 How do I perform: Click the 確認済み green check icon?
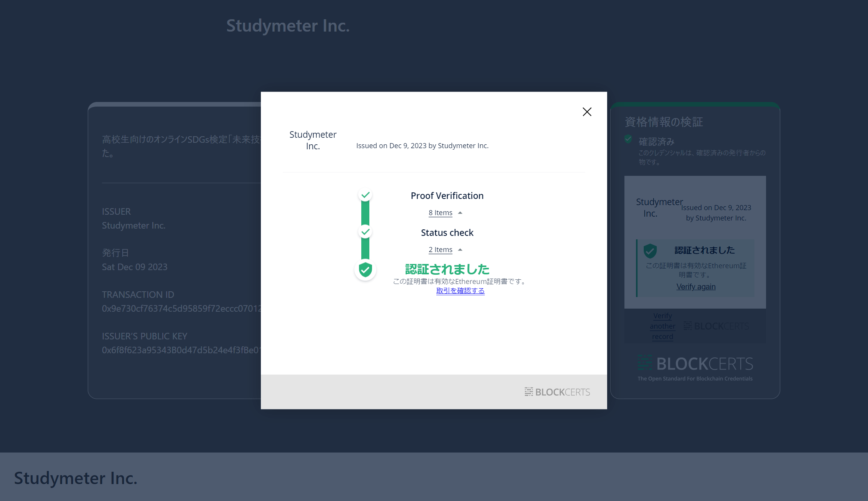(628, 139)
